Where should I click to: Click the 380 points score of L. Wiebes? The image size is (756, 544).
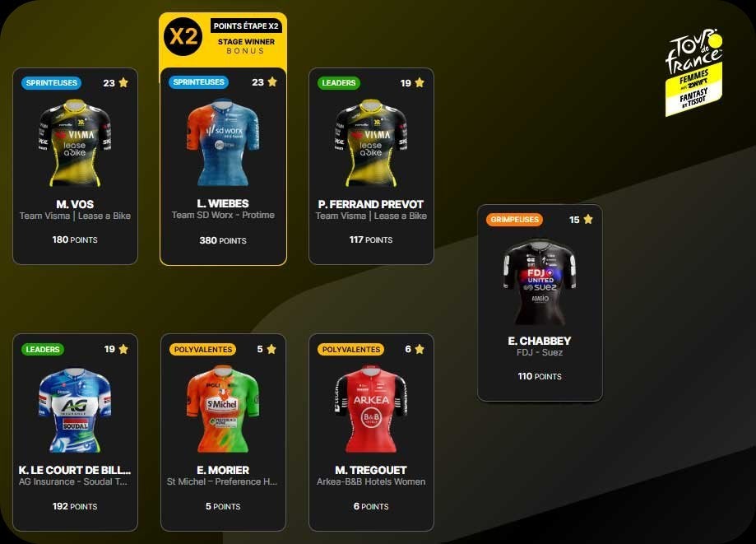point(223,240)
